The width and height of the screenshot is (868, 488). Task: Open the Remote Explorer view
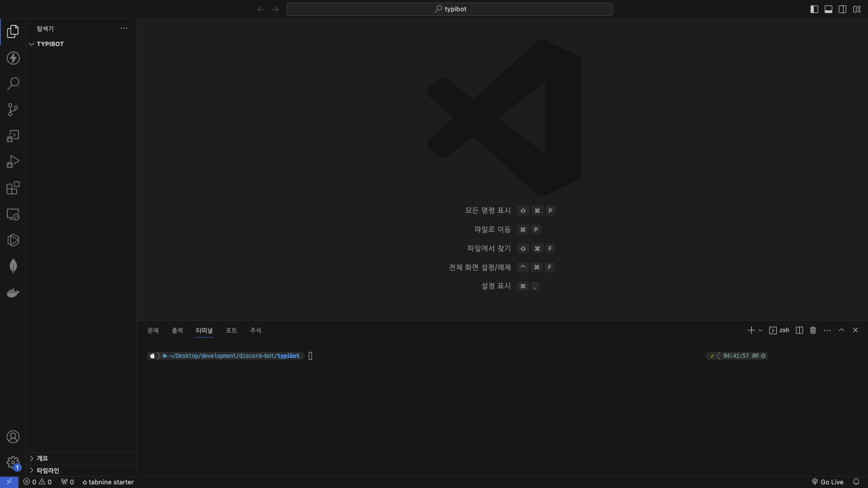click(x=13, y=214)
